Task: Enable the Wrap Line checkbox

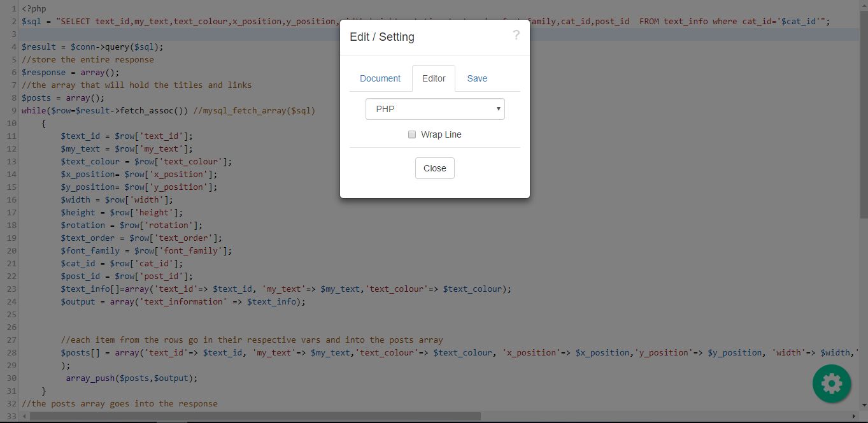Action: (412, 134)
